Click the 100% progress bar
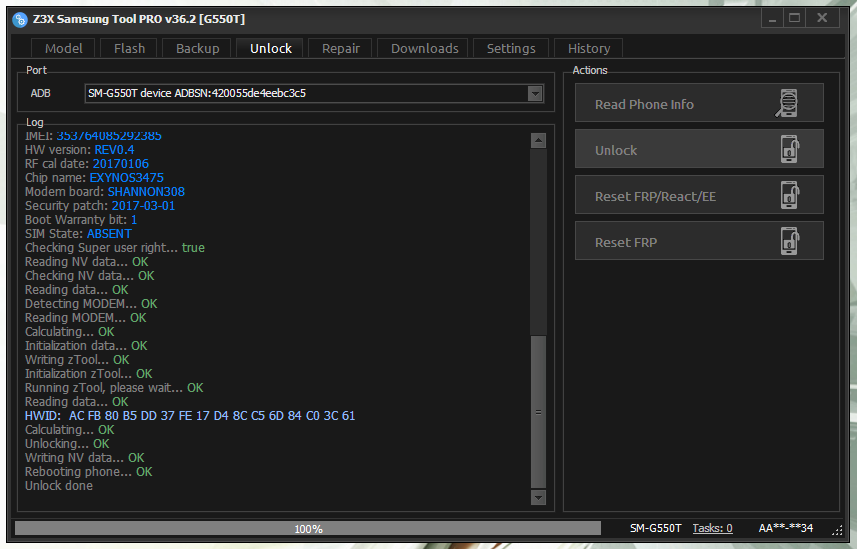This screenshot has height=549, width=857. (308, 528)
